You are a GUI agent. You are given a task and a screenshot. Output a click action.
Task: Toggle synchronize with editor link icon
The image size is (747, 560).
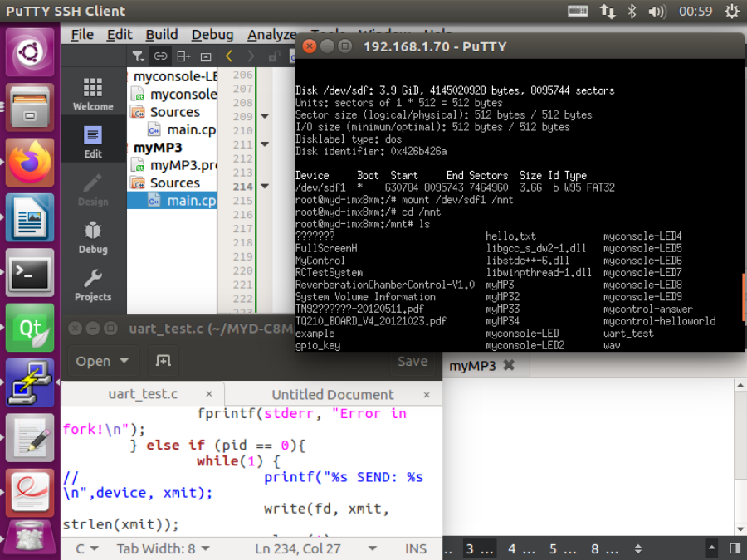click(160, 56)
